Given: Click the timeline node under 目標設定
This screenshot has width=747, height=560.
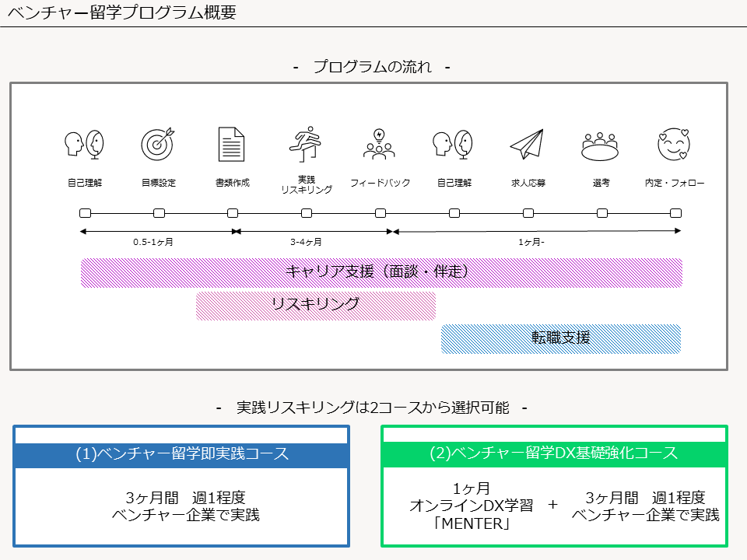Looking at the screenshot, I should [159, 213].
